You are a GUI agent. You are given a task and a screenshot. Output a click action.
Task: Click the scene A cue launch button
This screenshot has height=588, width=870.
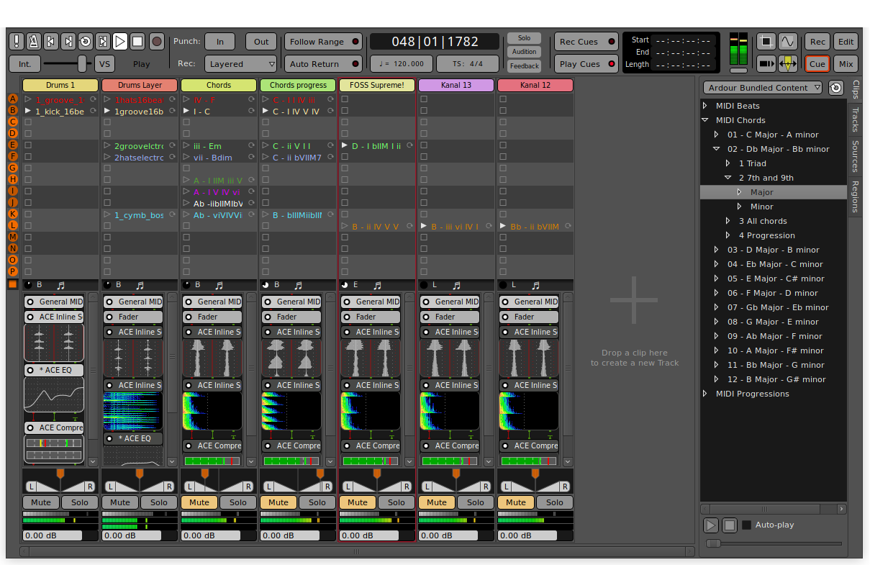(12, 99)
